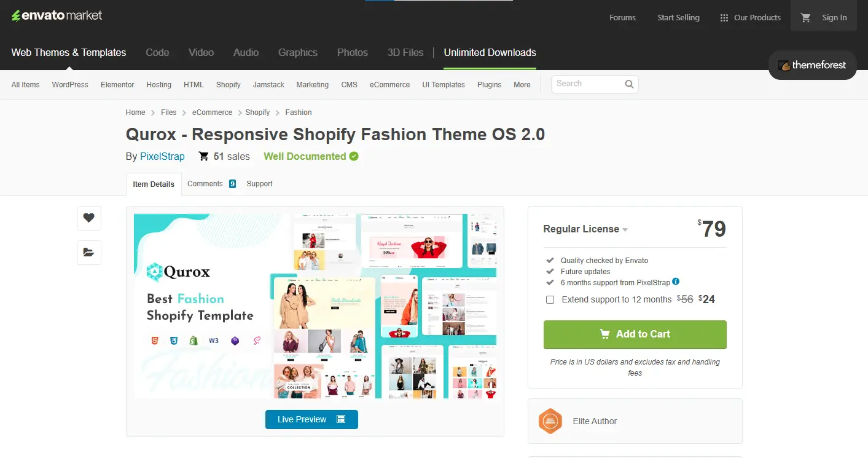This screenshot has height=458, width=868.
Task: Add to collection with folder icon
Action: [x=89, y=252]
